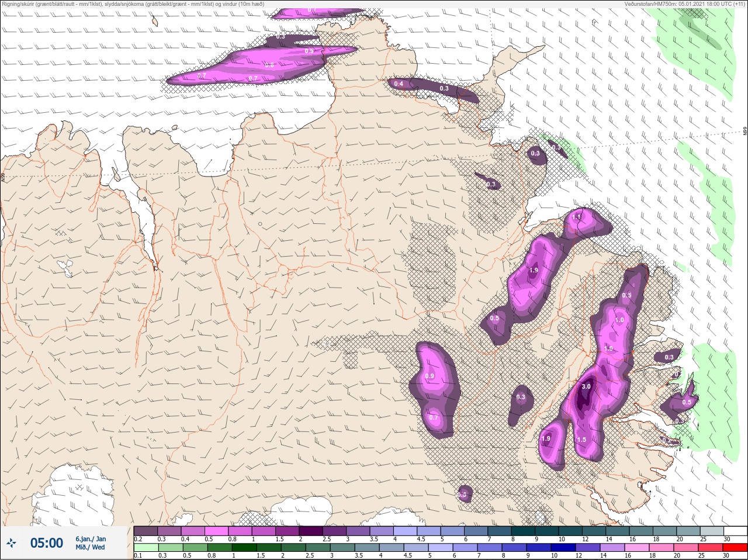Select the palest green 0.1–0.3 rain legend swatch
The image size is (748, 560).
click(x=146, y=548)
